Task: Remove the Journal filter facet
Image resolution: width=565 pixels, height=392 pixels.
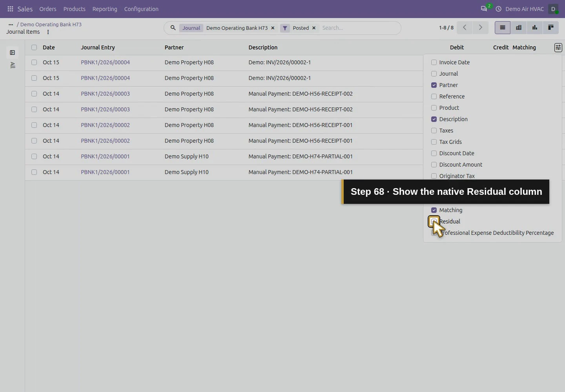Action: (x=273, y=28)
